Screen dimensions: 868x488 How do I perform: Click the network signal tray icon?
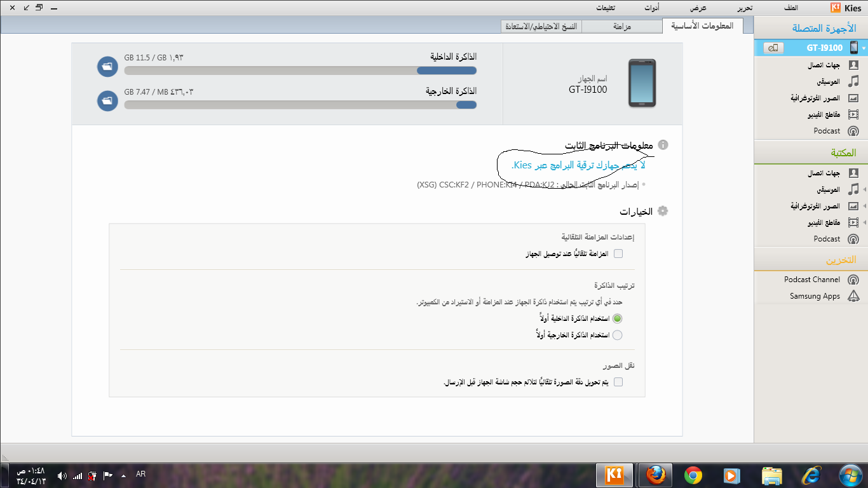[78, 475]
